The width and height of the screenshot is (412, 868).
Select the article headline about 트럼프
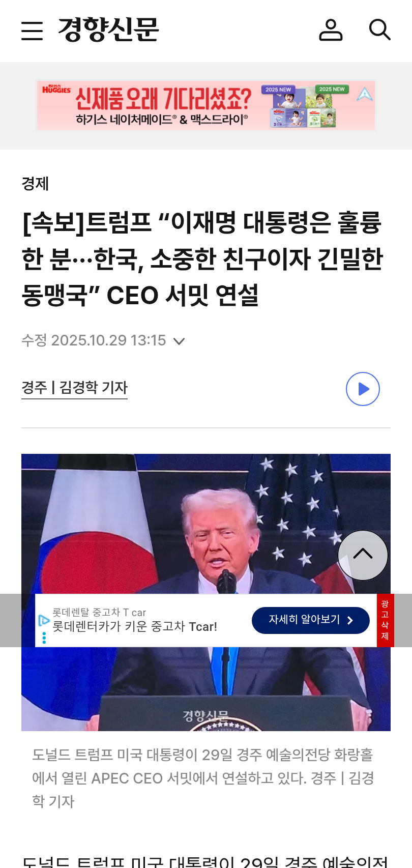(202, 258)
